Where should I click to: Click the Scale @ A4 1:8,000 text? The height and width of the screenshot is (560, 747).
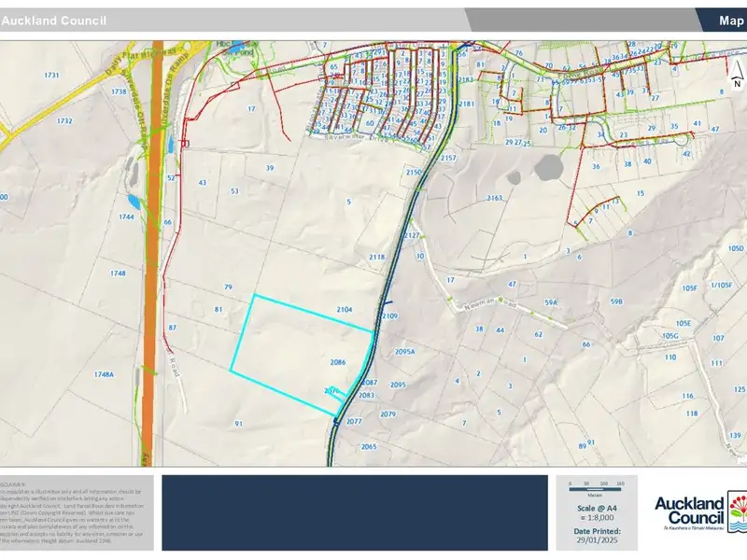click(x=599, y=511)
